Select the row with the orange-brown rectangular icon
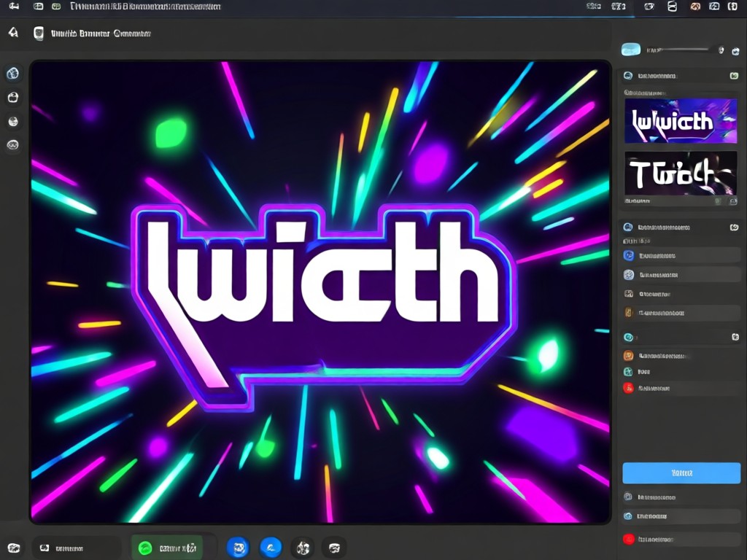This screenshot has height=560, width=747. pos(681,313)
